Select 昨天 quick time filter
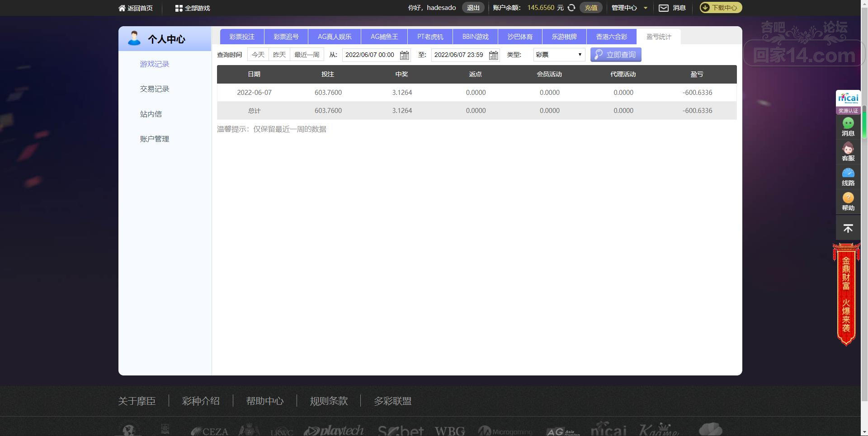 point(279,55)
